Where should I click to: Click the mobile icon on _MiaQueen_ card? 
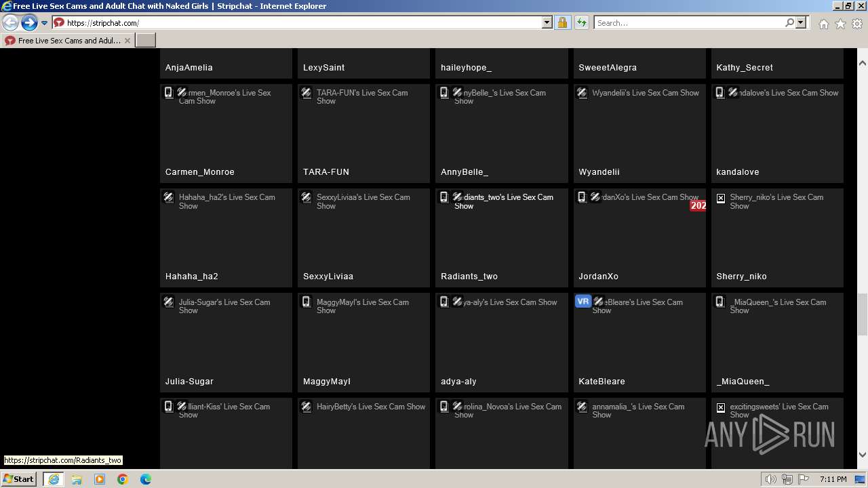coord(720,302)
